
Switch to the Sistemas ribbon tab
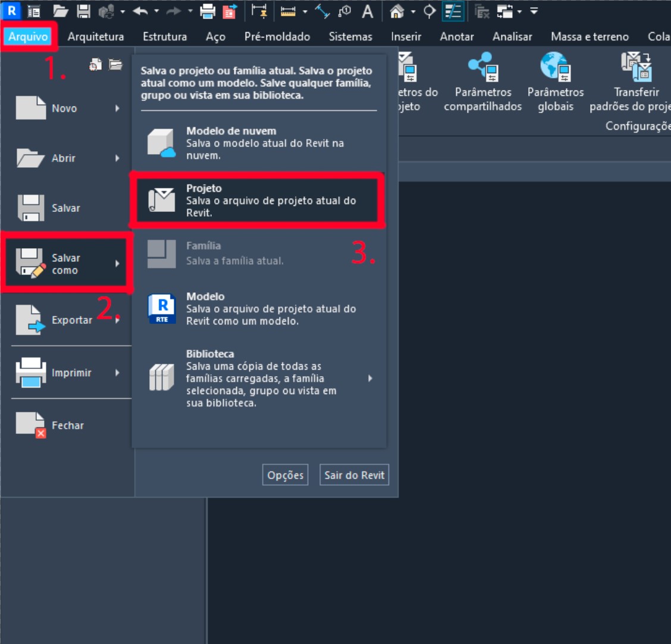click(350, 36)
